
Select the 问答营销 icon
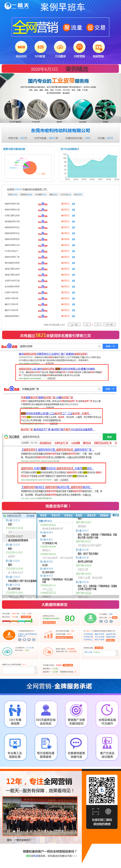[x=79, y=47]
